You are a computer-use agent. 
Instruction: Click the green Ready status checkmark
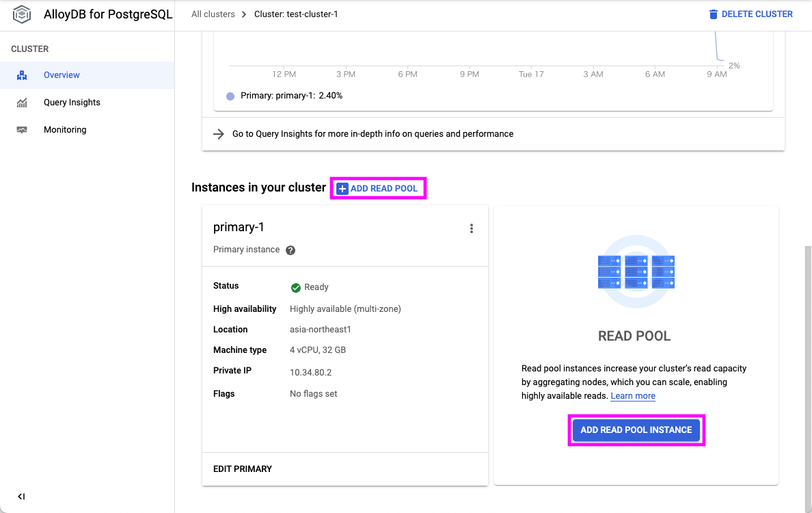coord(296,287)
